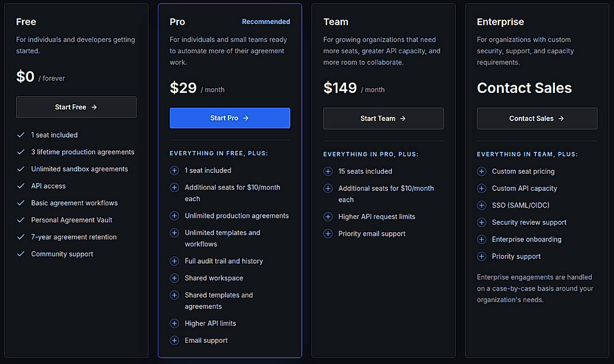Click the Enterprise plan title

tap(500, 22)
